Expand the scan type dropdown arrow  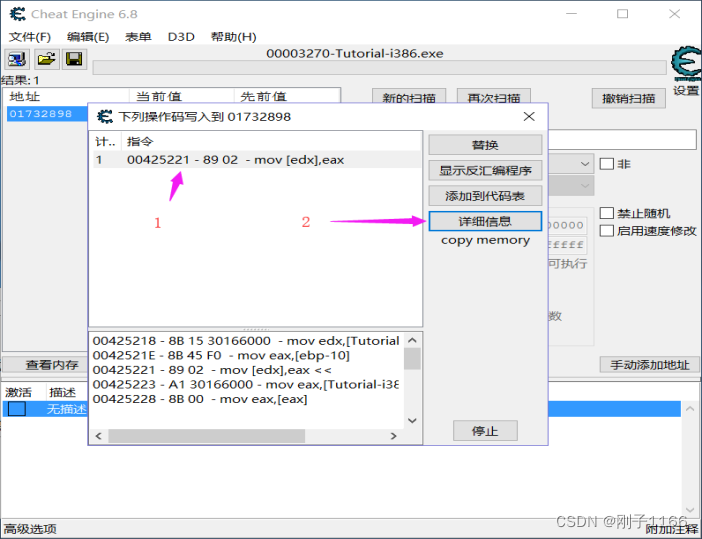pos(584,164)
